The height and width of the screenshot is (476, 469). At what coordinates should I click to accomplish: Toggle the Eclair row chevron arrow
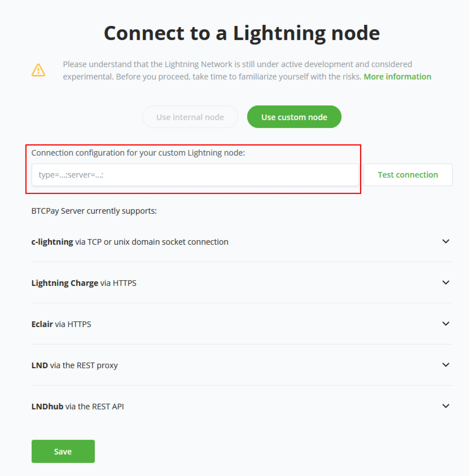click(446, 324)
